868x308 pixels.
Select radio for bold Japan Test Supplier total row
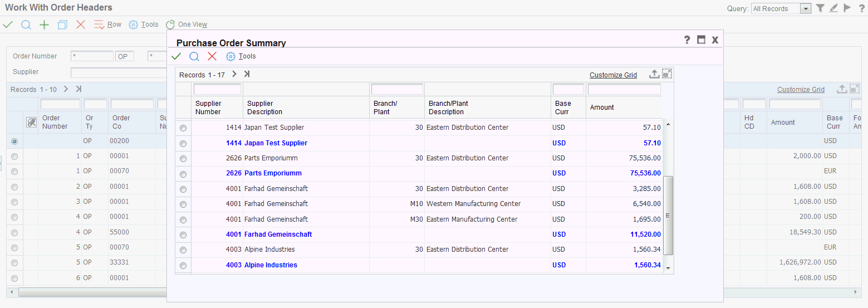183,144
